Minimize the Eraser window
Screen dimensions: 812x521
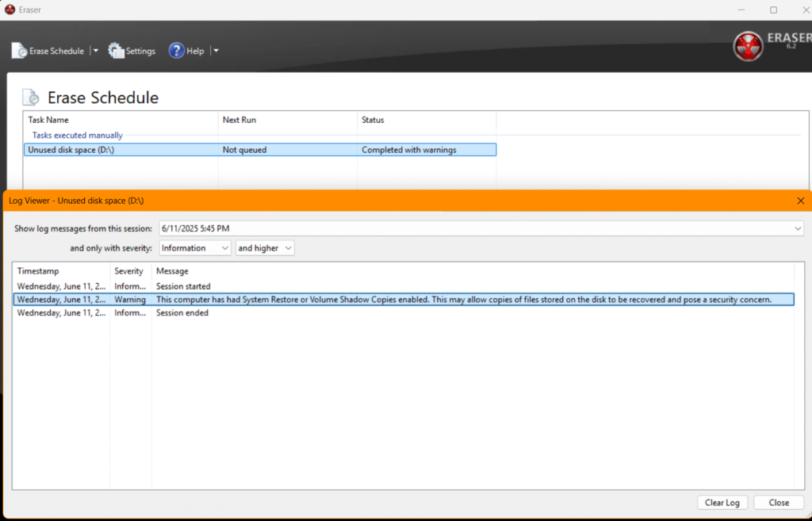pyautogui.click(x=741, y=10)
